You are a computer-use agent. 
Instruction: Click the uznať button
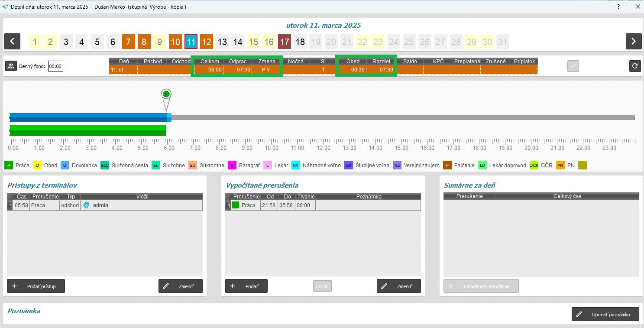tap(322, 286)
